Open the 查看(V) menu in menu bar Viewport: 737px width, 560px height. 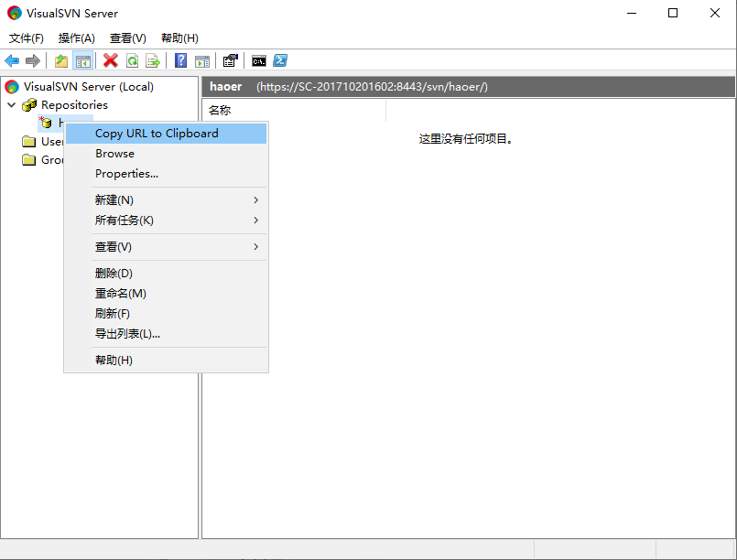coord(128,38)
